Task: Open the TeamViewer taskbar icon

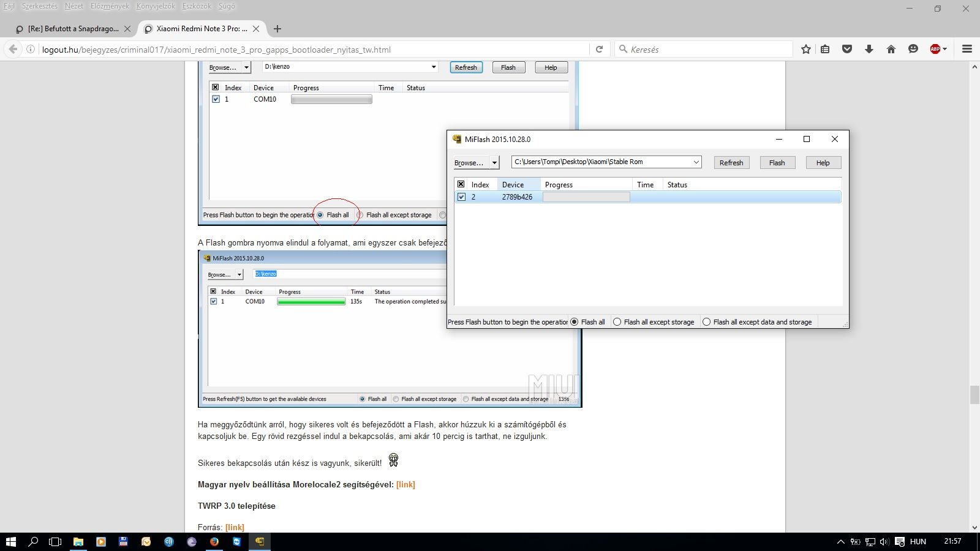Action: pos(237,542)
